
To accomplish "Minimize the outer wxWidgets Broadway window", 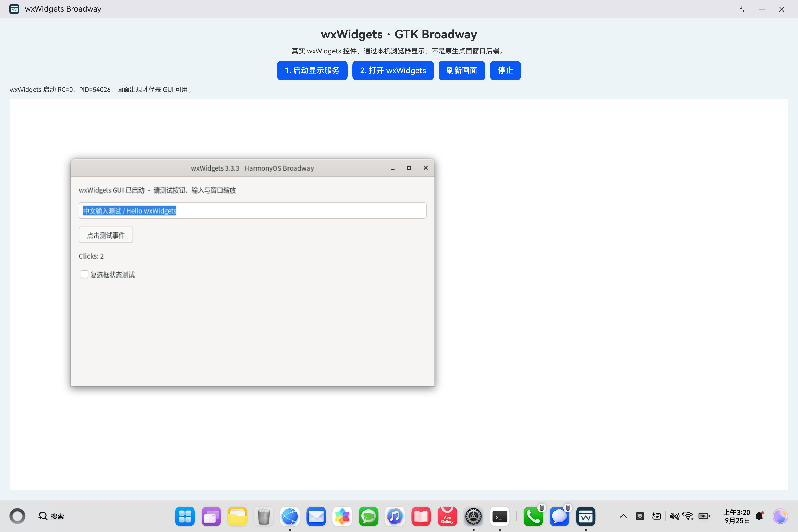I will click(x=762, y=9).
